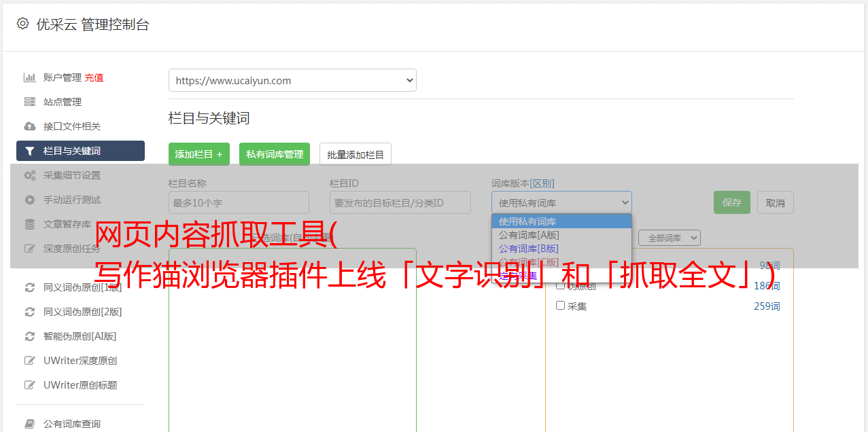Click the green 添加栏目 + button

pyautogui.click(x=199, y=154)
